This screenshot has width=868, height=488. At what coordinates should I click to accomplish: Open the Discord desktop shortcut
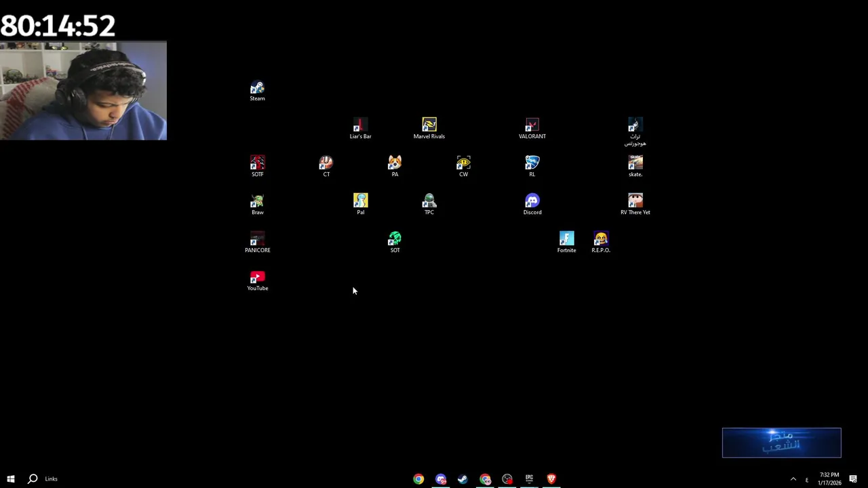532,205
